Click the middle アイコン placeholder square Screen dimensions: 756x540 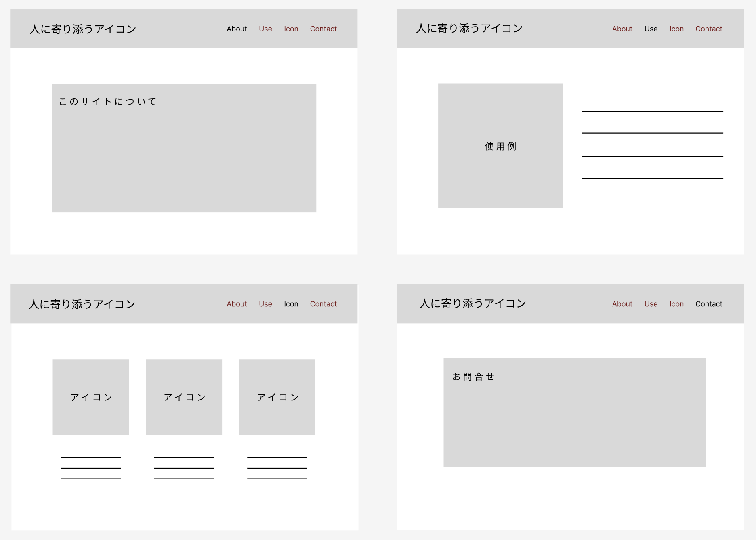[x=184, y=397]
